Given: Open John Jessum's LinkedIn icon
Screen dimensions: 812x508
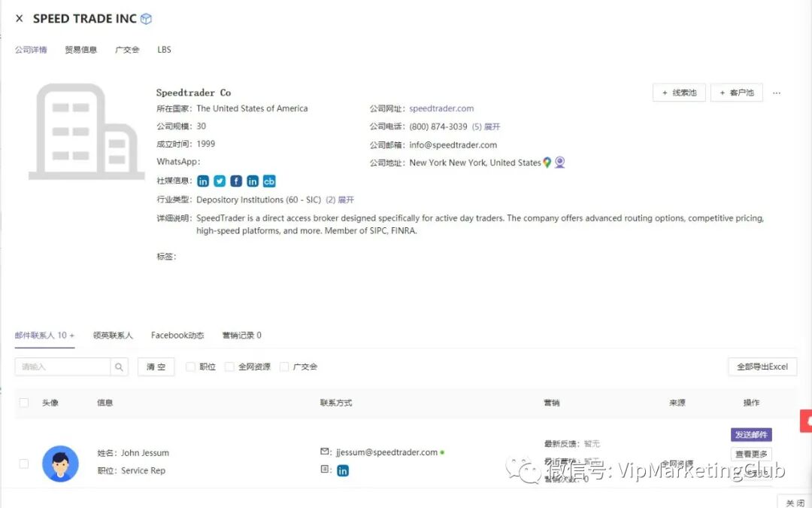Looking at the screenshot, I should (343, 470).
